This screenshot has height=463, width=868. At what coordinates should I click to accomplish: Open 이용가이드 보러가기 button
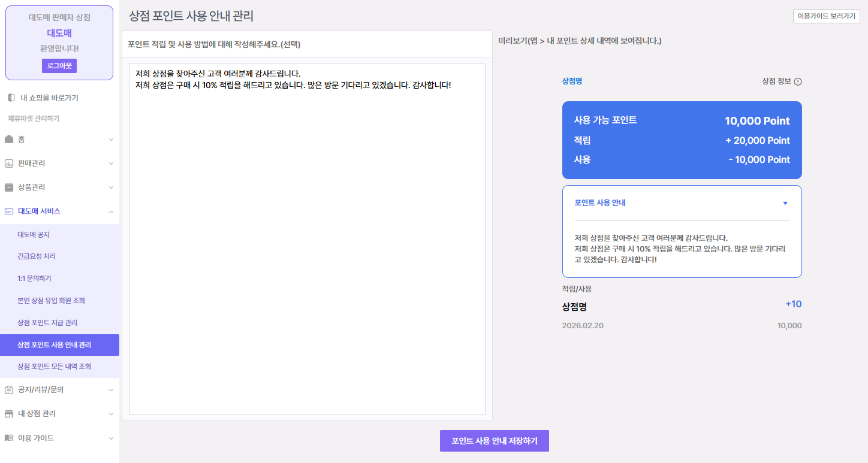pos(826,16)
